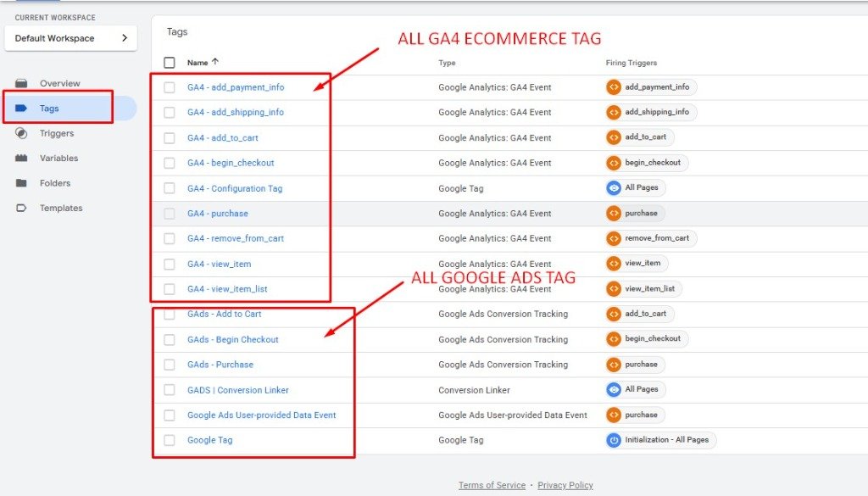Click the add_payment_info trigger icon

[614, 87]
